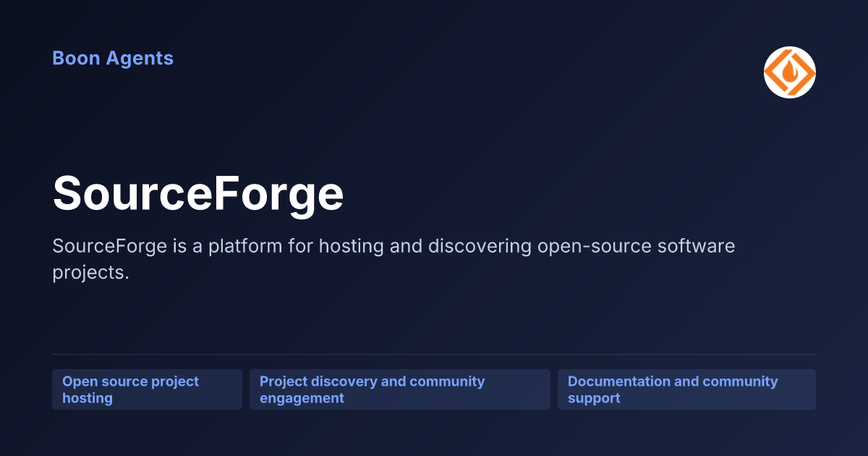Select the SourceForge main heading
868x456 pixels.
198,193
